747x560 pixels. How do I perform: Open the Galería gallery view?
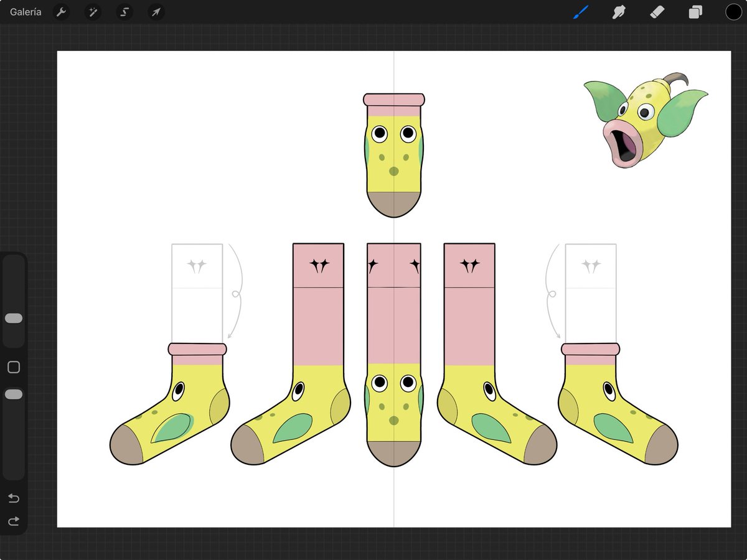tap(26, 12)
